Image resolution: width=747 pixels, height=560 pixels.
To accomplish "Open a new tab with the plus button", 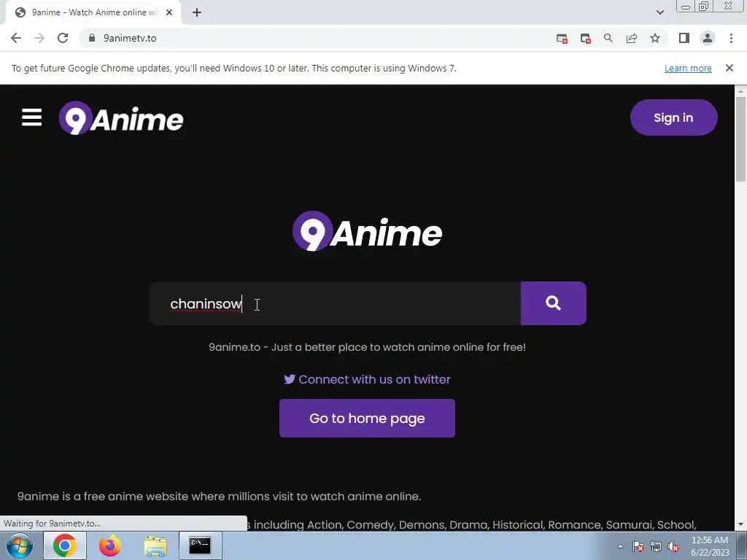I will (x=197, y=12).
